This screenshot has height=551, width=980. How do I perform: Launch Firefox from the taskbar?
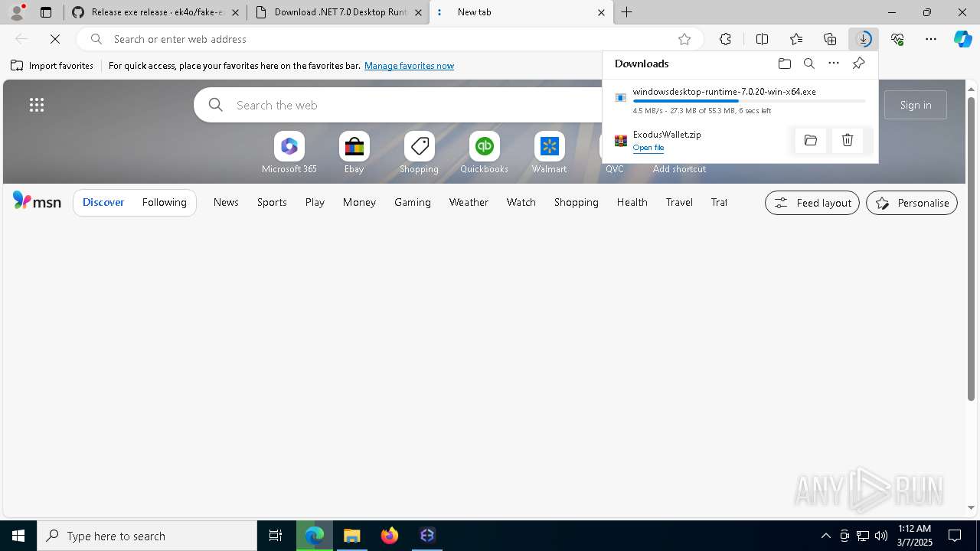pyautogui.click(x=390, y=536)
